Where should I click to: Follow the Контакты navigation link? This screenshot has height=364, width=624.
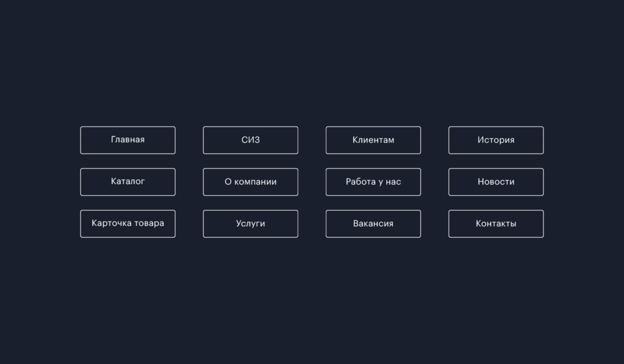point(496,224)
